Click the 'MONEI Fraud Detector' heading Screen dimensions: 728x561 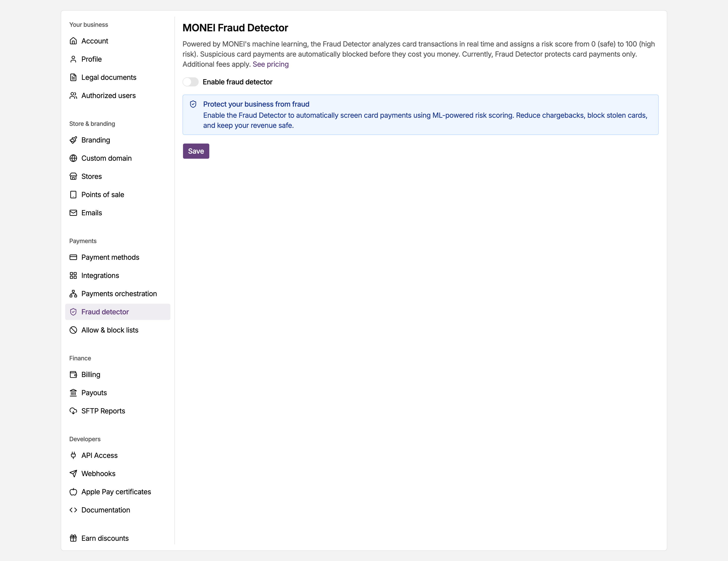pyautogui.click(x=235, y=28)
